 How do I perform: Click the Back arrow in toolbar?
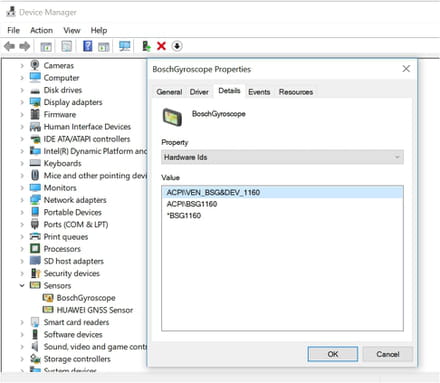(10, 46)
